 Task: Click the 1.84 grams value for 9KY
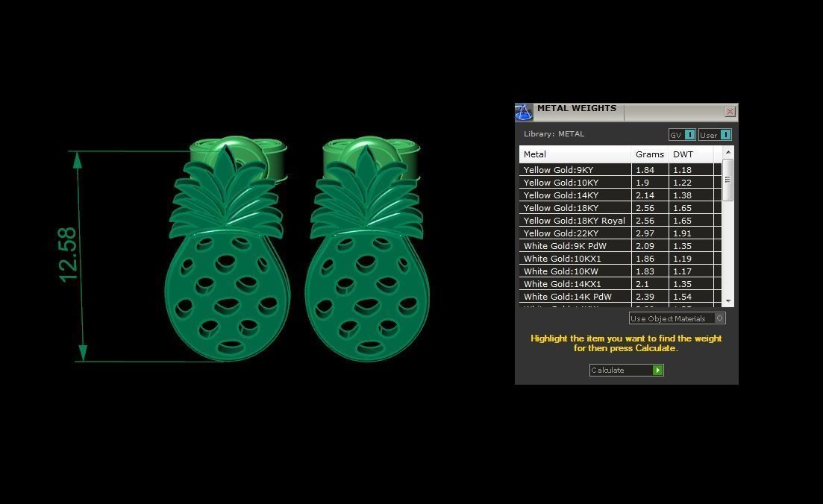click(x=645, y=170)
